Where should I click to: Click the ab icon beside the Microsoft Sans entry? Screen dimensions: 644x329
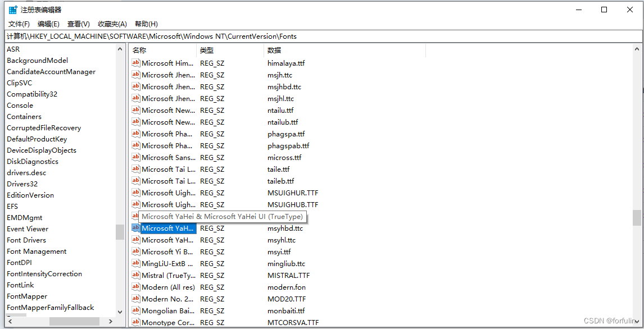[x=135, y=157]
